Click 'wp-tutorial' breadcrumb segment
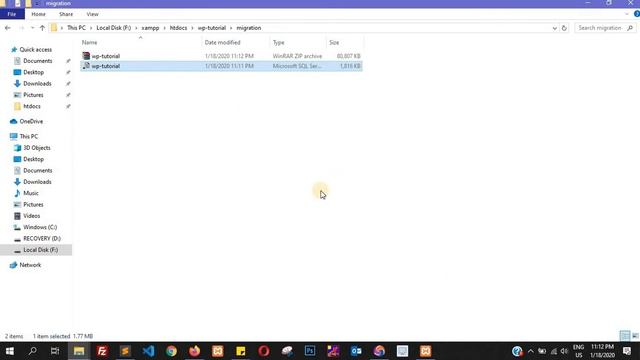The width and height of the screenshot is (640, 360). coord(211,28)
